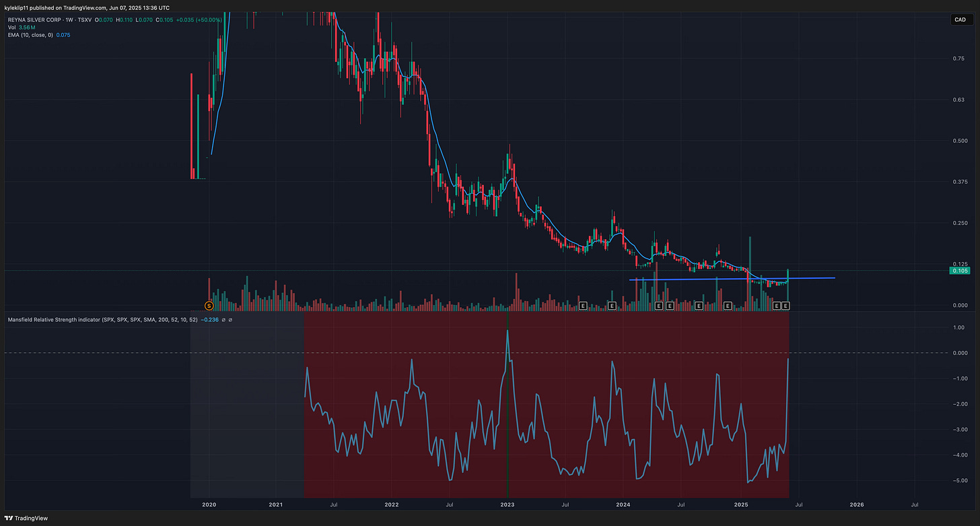Click the 2024 time axis label
Viewport: 980px width, 526px height.
tap(623, 504)
